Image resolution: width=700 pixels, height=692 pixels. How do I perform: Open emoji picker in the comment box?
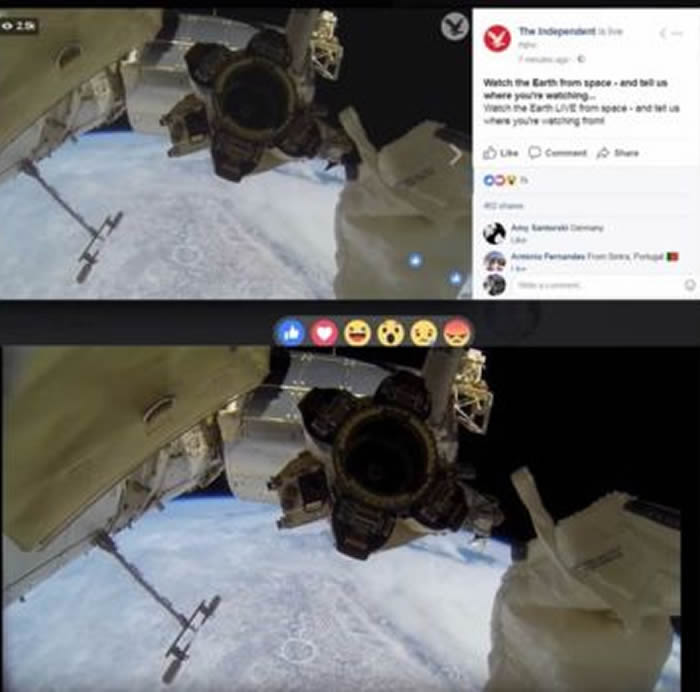689,285
